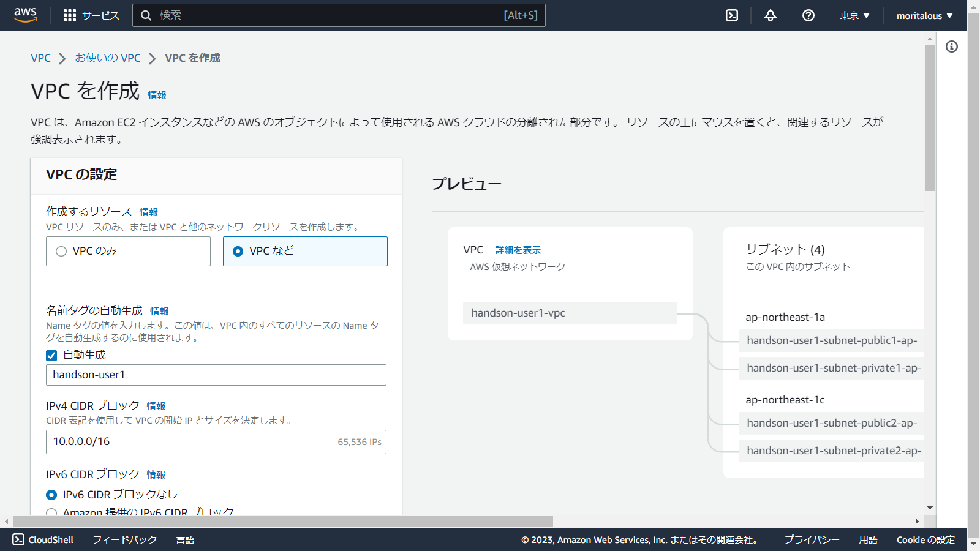Select the VPC のみ radio button
The width and height of the screenshot is (980, 551).
point(61,251)
